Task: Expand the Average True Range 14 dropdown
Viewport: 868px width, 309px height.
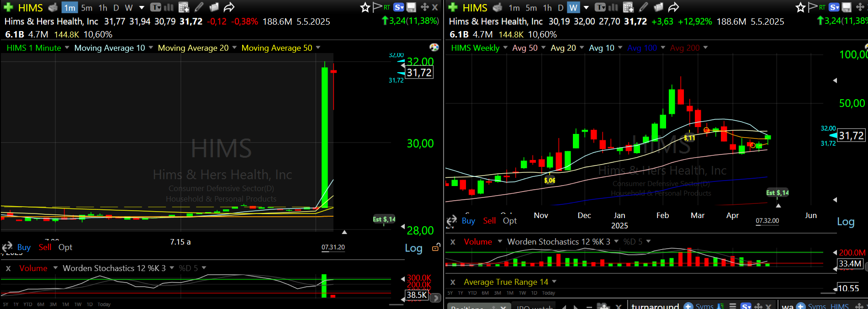Action: point(554,282)
